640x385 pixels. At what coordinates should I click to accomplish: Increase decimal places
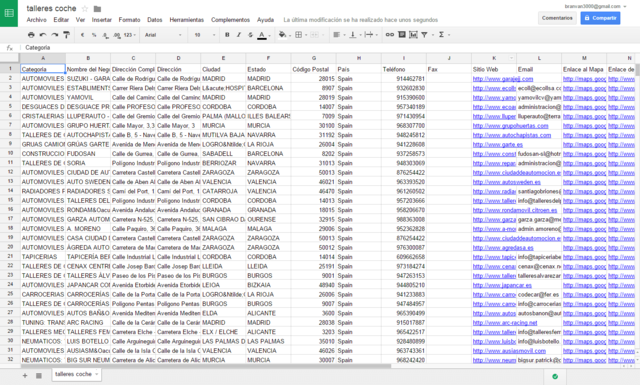point(117,35)
